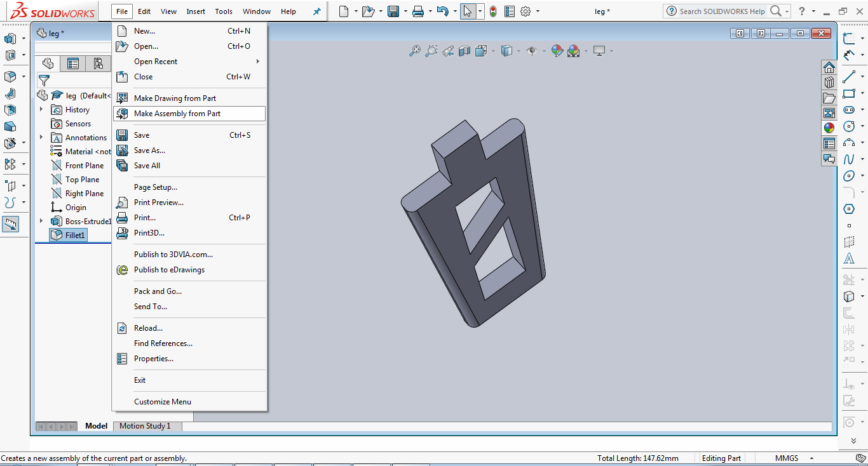Select the Smart Dimension tool in left toolbar
This screenshot has width=868, height=466.
point(11,223)
